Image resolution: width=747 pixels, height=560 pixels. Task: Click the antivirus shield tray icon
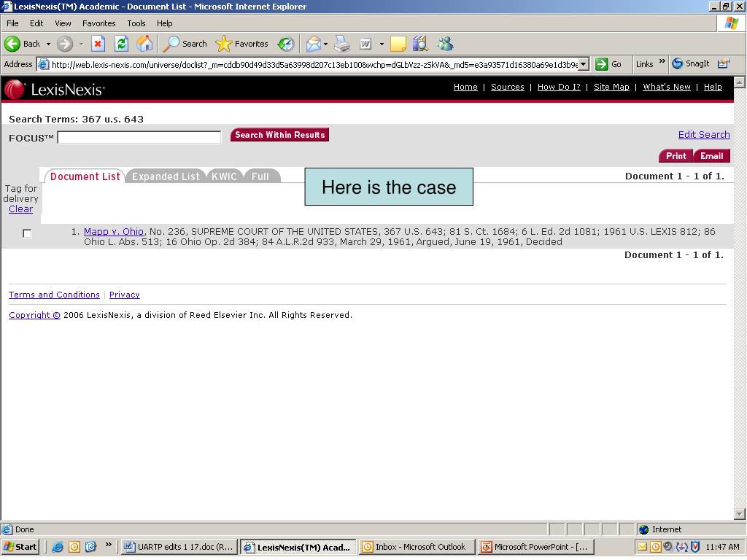click(x=695, y=547)
